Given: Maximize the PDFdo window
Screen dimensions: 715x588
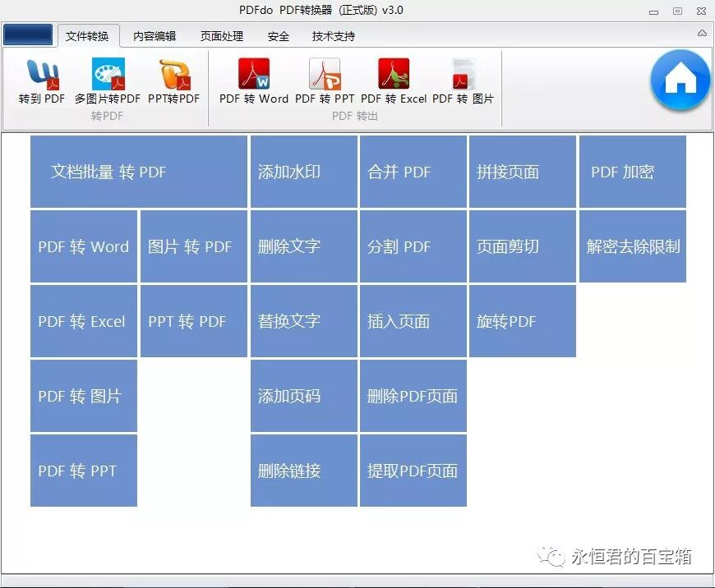Looking at the screenshot, I should (x=678, y=11).
